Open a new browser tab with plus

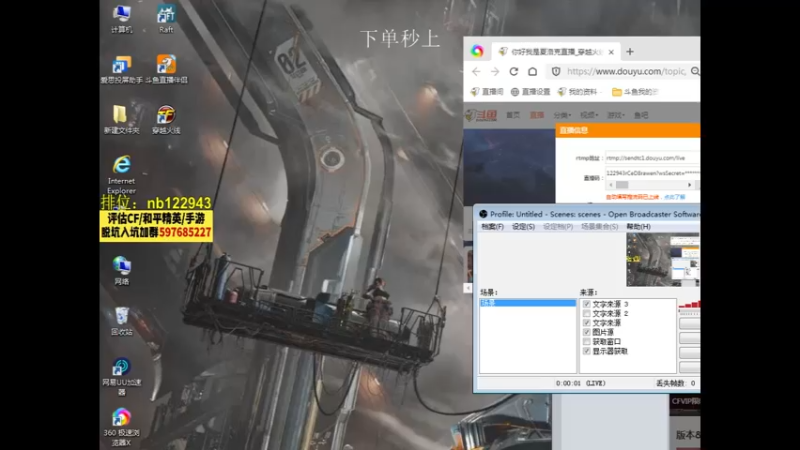pos(630,52)
